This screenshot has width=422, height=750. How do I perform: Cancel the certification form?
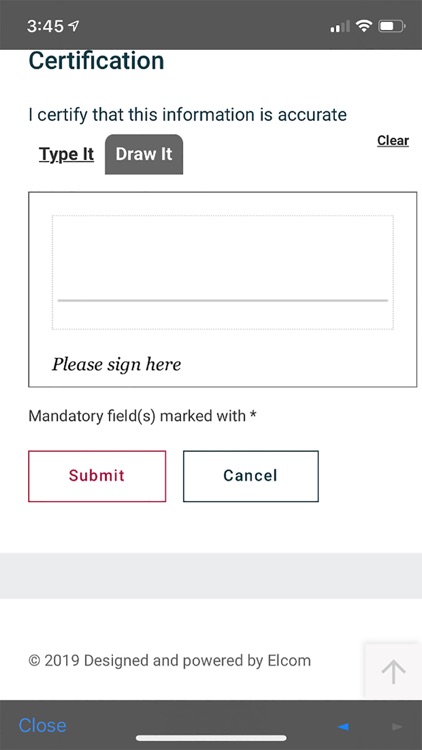click(251, 476)
